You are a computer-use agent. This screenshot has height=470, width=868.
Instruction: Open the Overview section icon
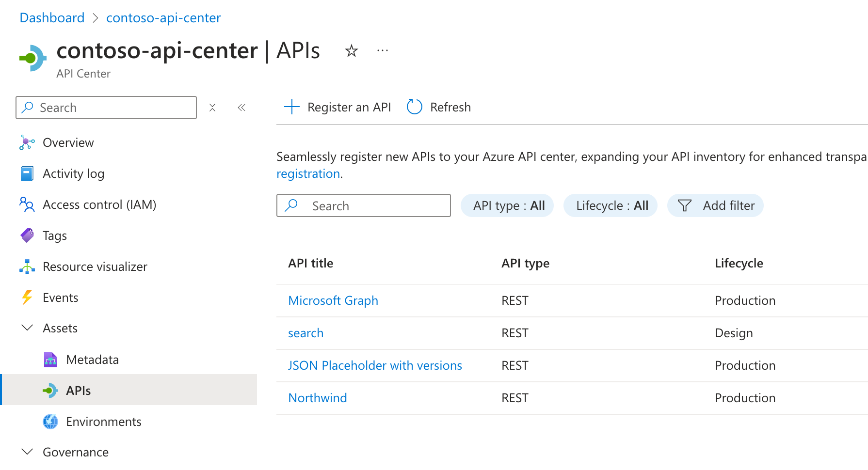click(27, 142)
